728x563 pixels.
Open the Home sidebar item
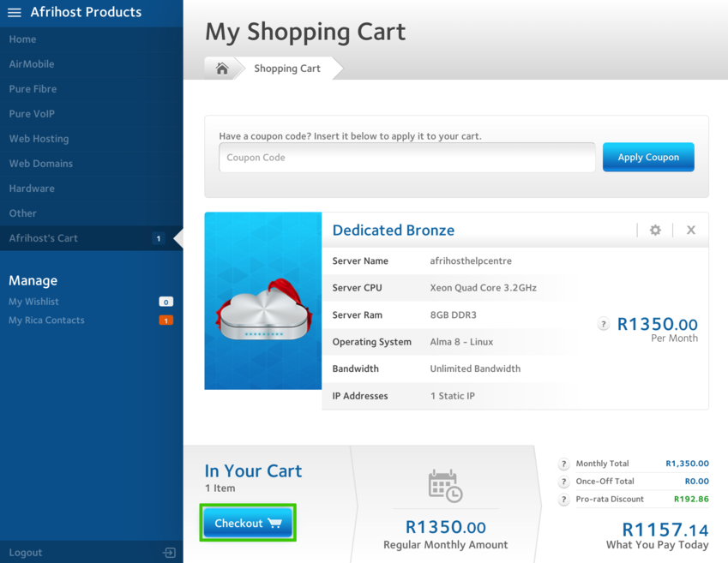pyautogui.click(x=23, y=39)
